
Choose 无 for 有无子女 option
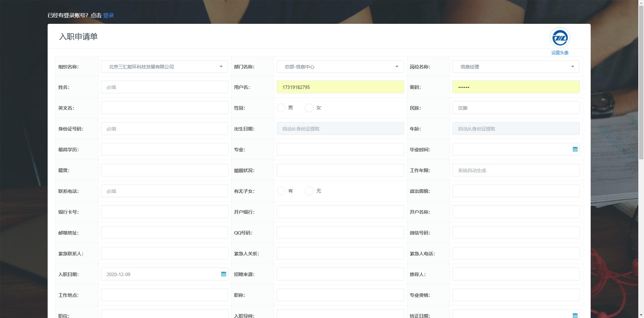coord(309,191)
